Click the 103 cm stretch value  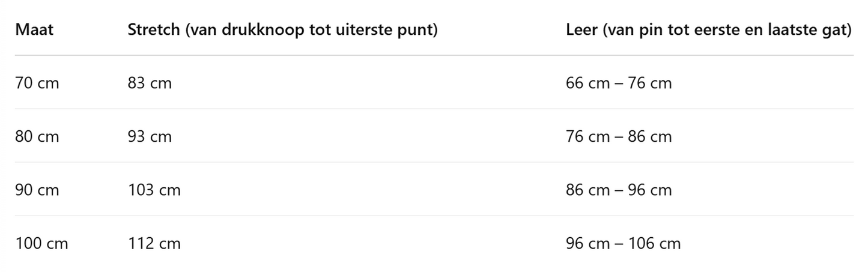[154, 190]
